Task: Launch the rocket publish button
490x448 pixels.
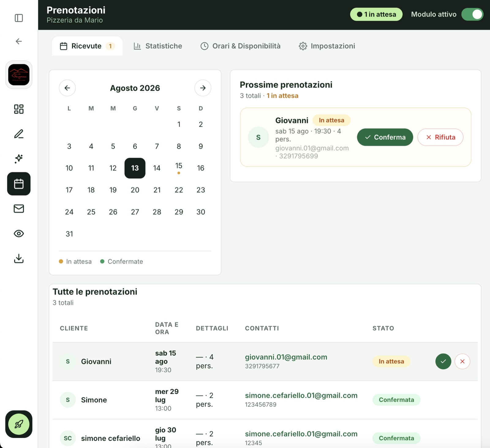Action: point(19,424)
